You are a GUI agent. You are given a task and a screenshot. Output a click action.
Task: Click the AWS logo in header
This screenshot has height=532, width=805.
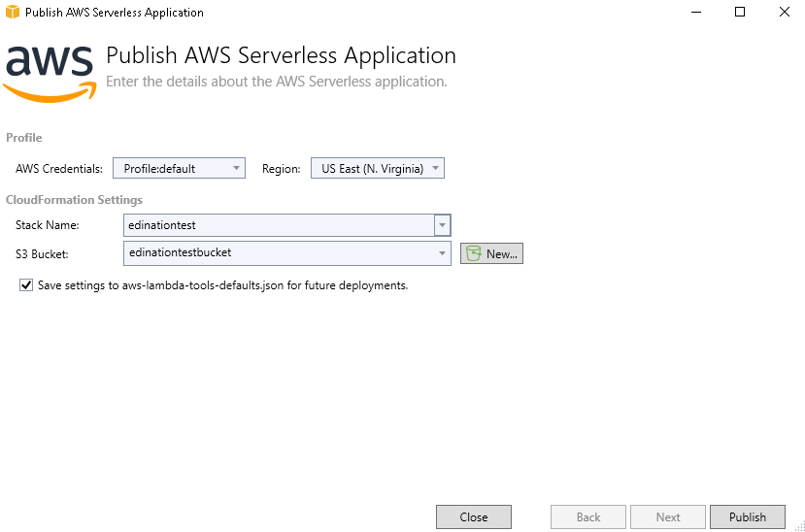pos(50,74)
